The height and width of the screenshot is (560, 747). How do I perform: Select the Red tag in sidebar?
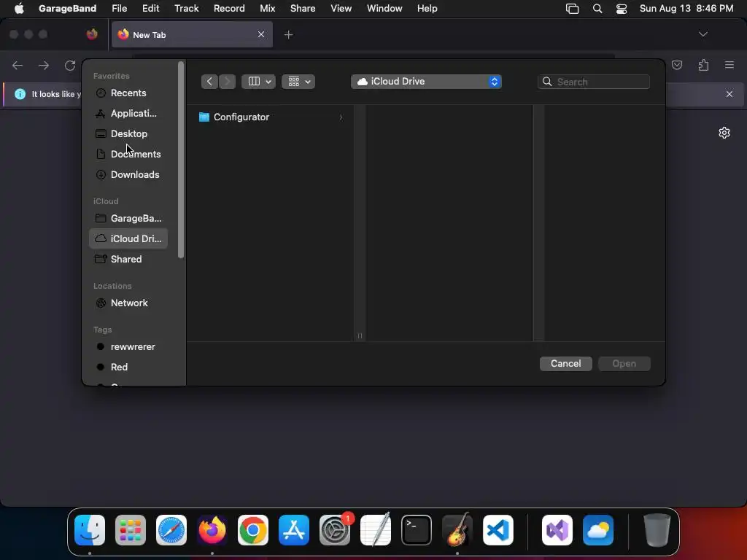click(128, 367)
